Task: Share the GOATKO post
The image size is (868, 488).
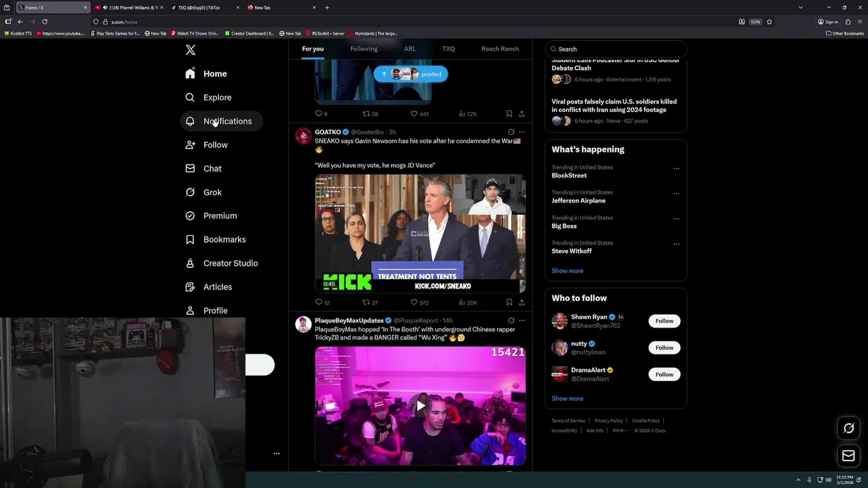Action: (x=521, y=302)
